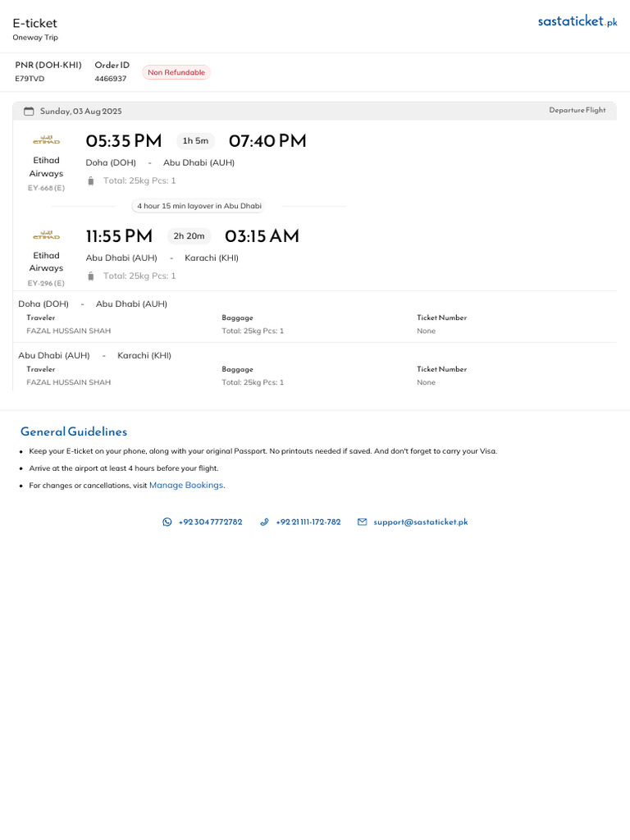Click the calendar icon beside the flight date

point(29,112)
